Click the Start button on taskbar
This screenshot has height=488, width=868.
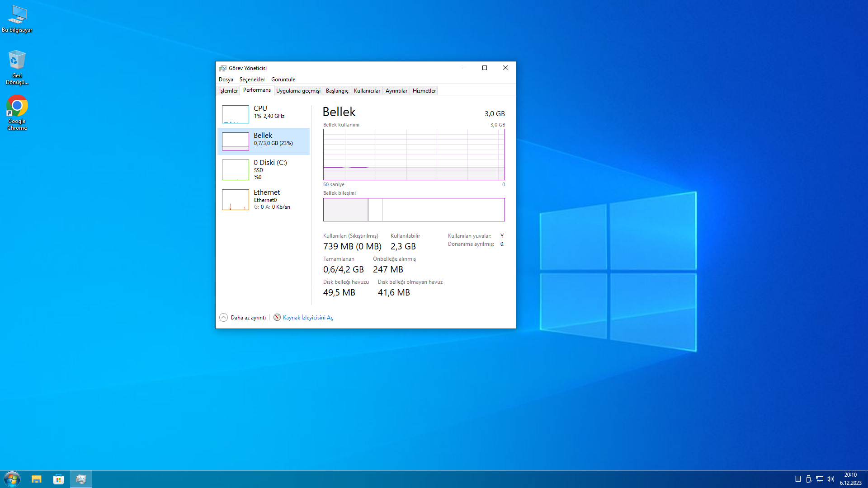tap(12, 479)
